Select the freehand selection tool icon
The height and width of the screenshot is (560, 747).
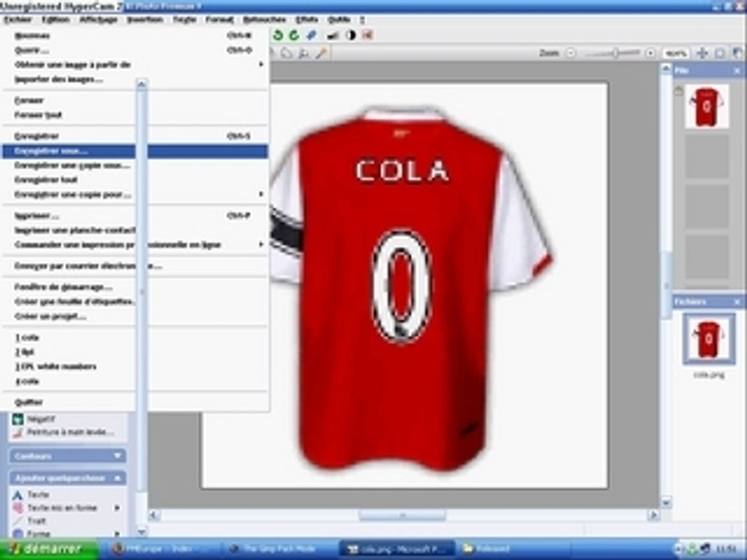(x=286, y=54)
